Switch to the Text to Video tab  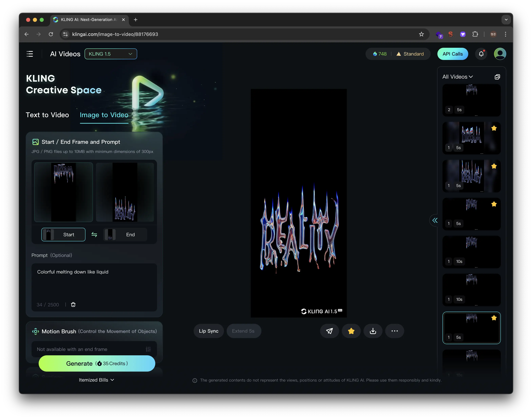(47, 115)
